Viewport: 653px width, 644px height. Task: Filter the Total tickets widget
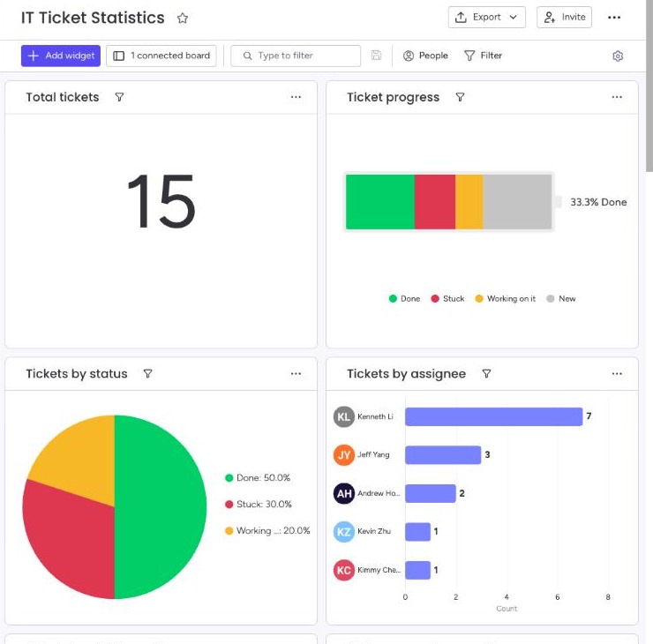point(119,97)
